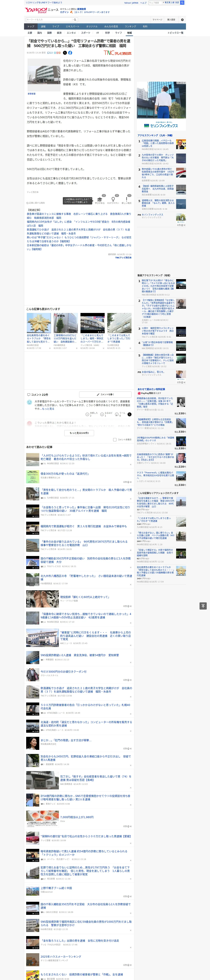
Task: Open the 上野千鶴子ブーム続く中国 article
Action: click(56, 888)
